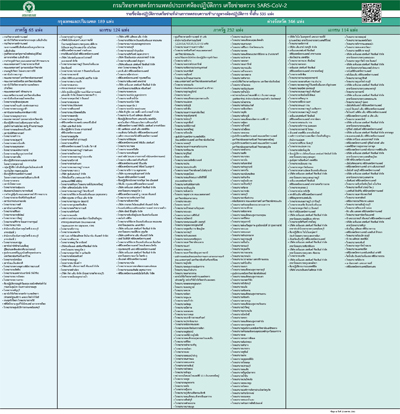Click the subtitle line mentioning 535 แห่ง
400x414 pixels.
coord(200,14)
